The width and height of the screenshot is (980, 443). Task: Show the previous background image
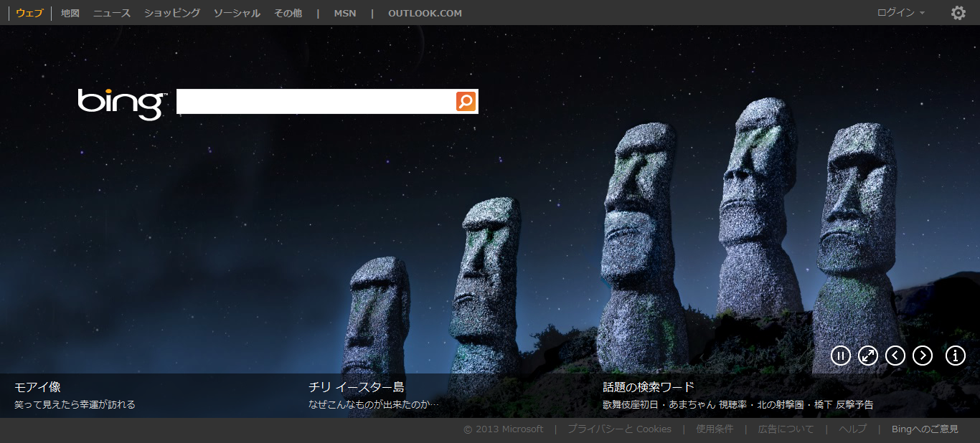895,355
